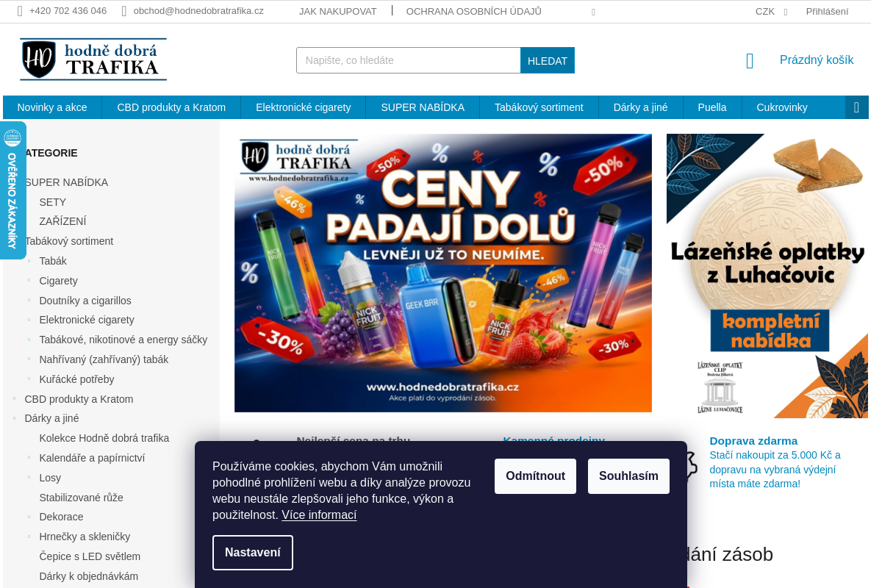The image size is (882, 588).
Task: Click the obchod@hodnedobratrafika.cz email link
Action: click(198, 11)
